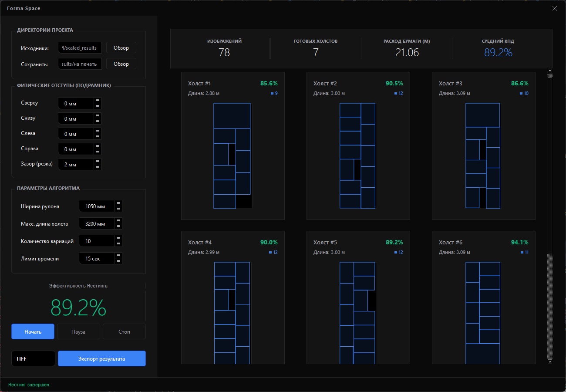
Task: Click into the Слева margin field
Action: click(76, 134)
